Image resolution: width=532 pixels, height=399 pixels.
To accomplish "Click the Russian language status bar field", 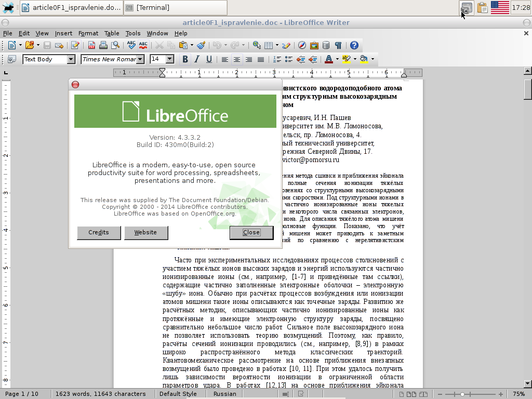I will 224,394.
